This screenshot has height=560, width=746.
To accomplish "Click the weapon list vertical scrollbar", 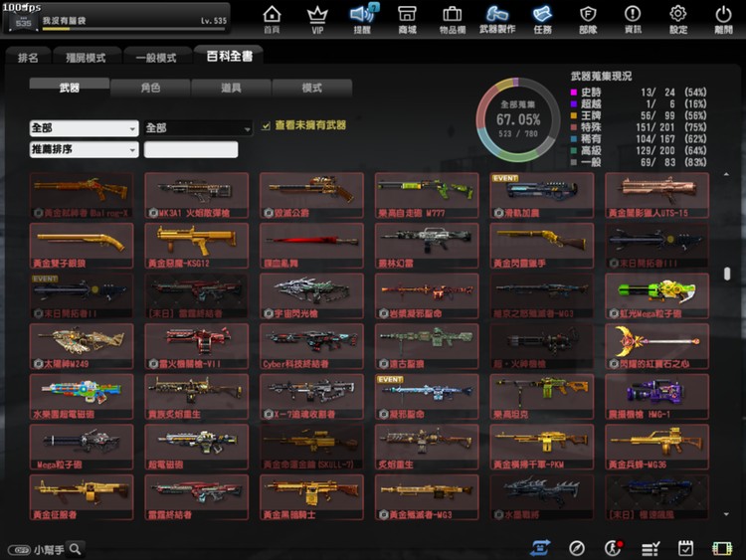I will pyautogui.click(x=728, y=274).
